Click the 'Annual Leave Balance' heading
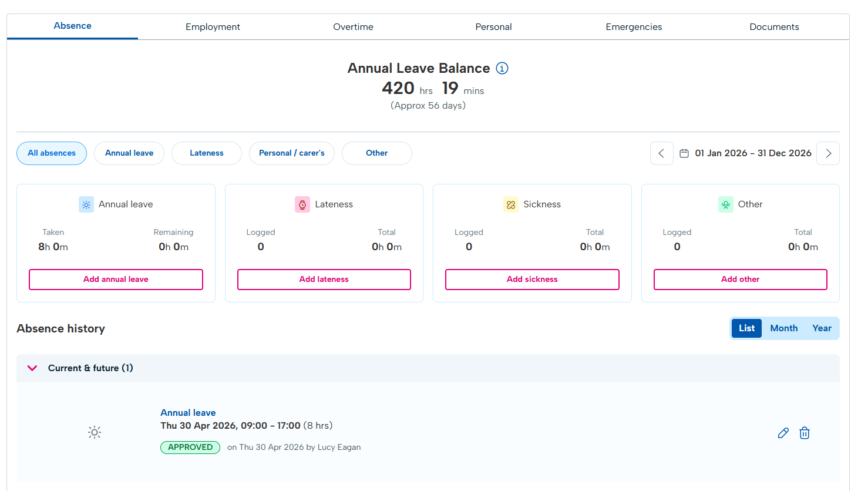 (x=419, y=68)
